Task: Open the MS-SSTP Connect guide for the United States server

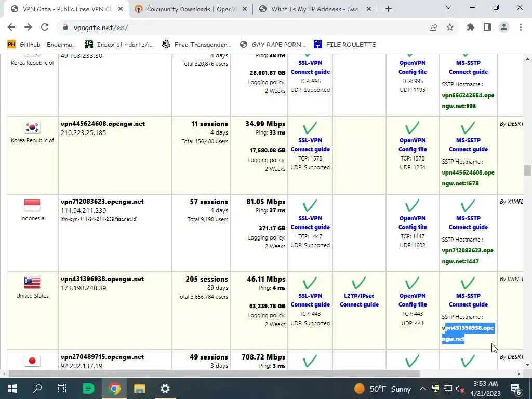Action: click(468, 300)
